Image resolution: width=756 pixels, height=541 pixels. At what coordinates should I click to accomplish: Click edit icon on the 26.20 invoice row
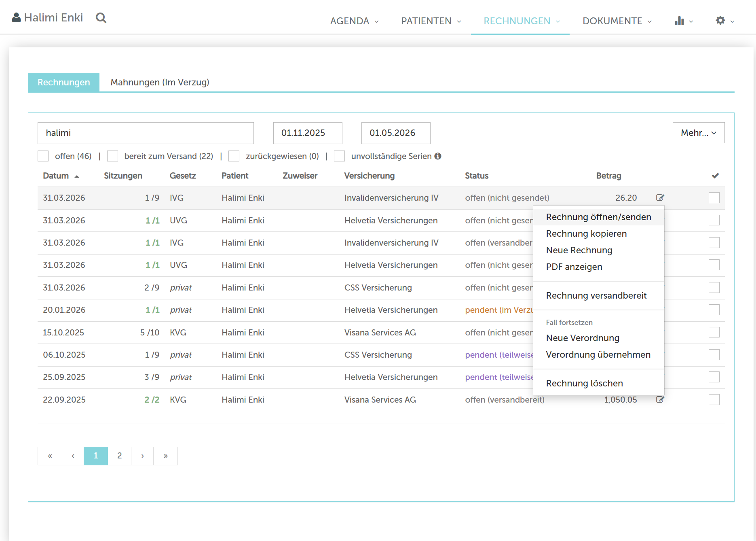pos(660,197)
